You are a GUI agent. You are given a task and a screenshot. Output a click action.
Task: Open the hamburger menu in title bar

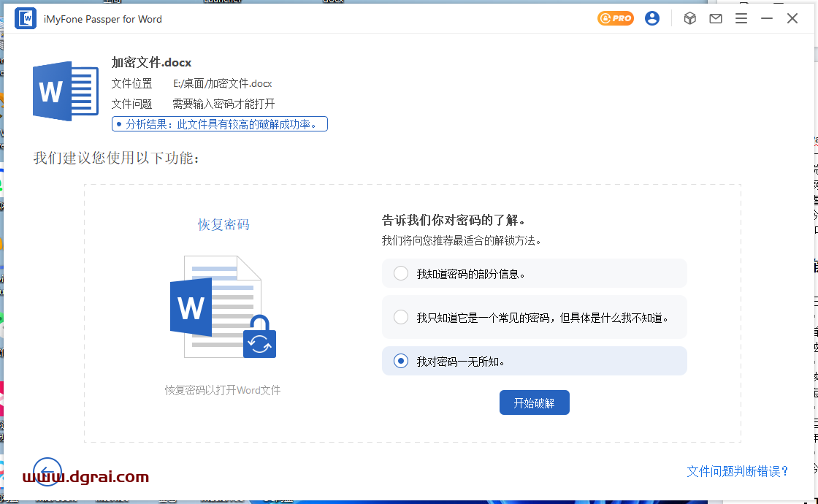[x=741, y=19]
